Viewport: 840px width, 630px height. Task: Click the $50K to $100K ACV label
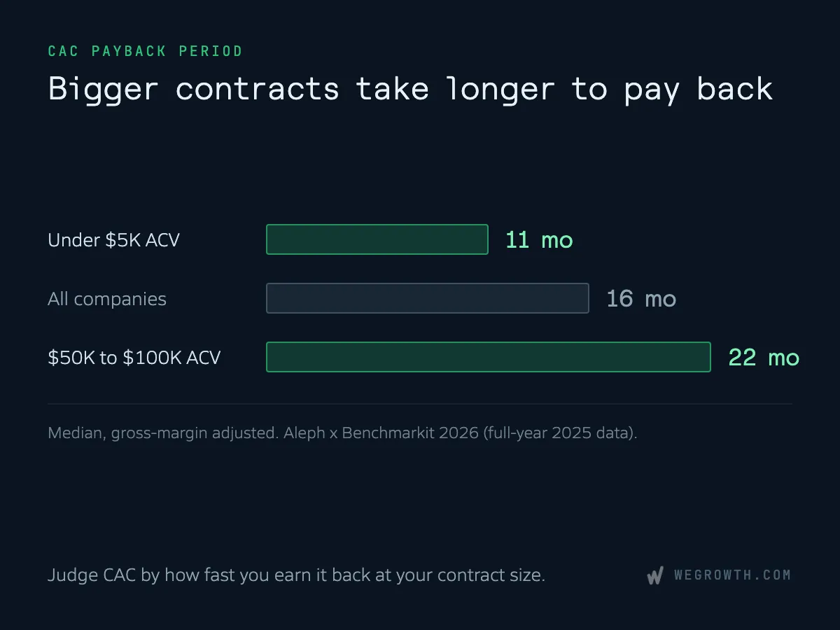click(134, 358)
